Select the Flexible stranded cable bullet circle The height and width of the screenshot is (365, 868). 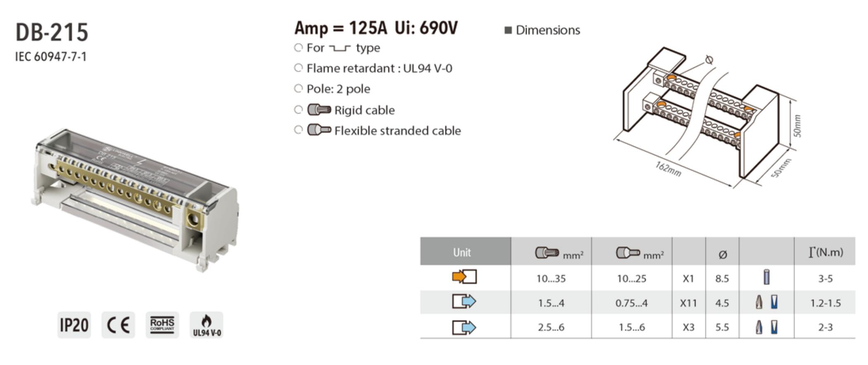(x=298, y=130)
